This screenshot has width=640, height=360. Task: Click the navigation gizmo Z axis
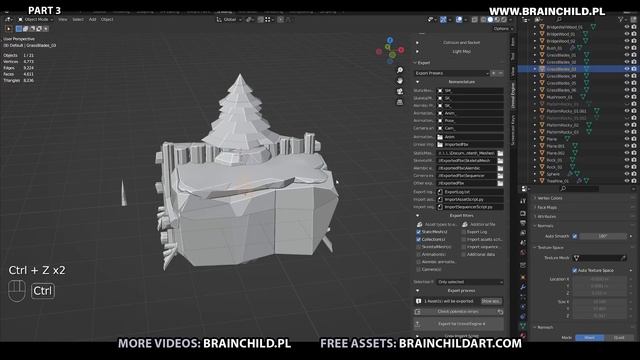coord(390,40)
